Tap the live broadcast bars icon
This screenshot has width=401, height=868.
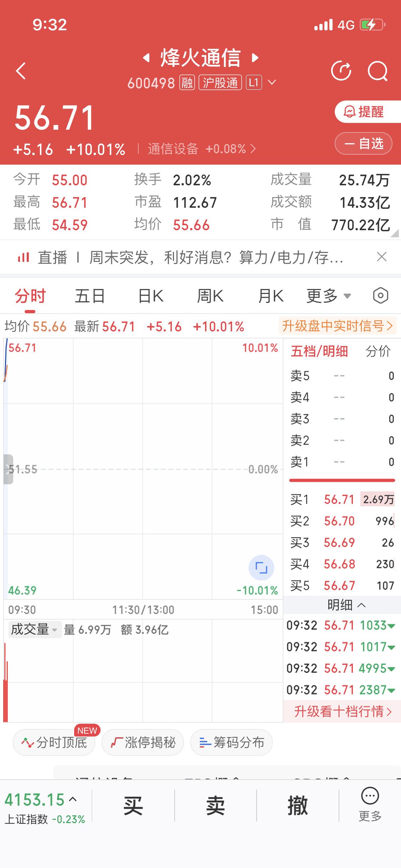pyautogui.click(x=24, y=257)
